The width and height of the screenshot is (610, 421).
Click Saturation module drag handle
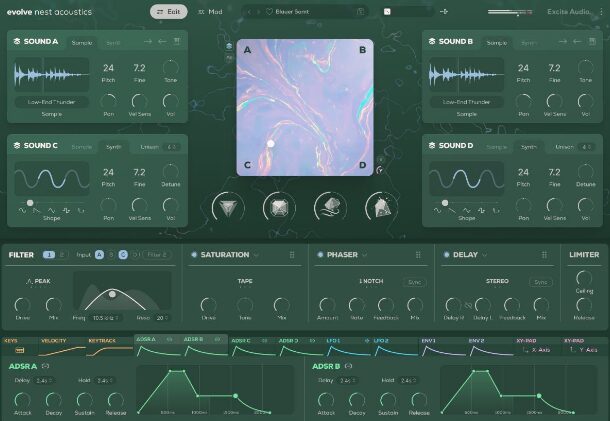tap(292, 255)
